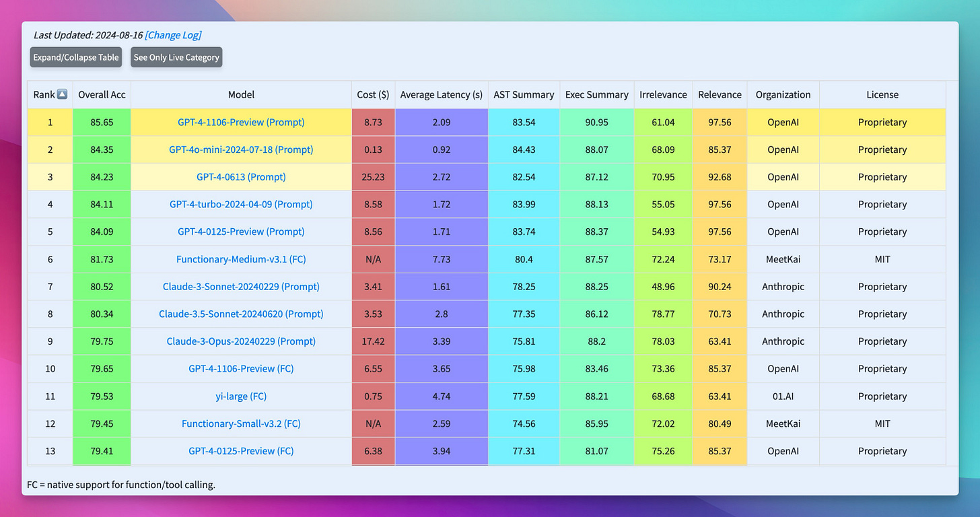Sort by Overall Acc column header
Image resolution: width=980 pixels, height=517 pixels.
(102, 95)
